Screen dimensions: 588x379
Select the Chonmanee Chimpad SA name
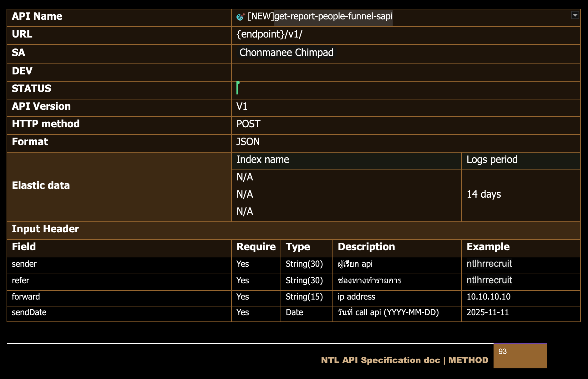pyautogui.click(x=286, y=53)
